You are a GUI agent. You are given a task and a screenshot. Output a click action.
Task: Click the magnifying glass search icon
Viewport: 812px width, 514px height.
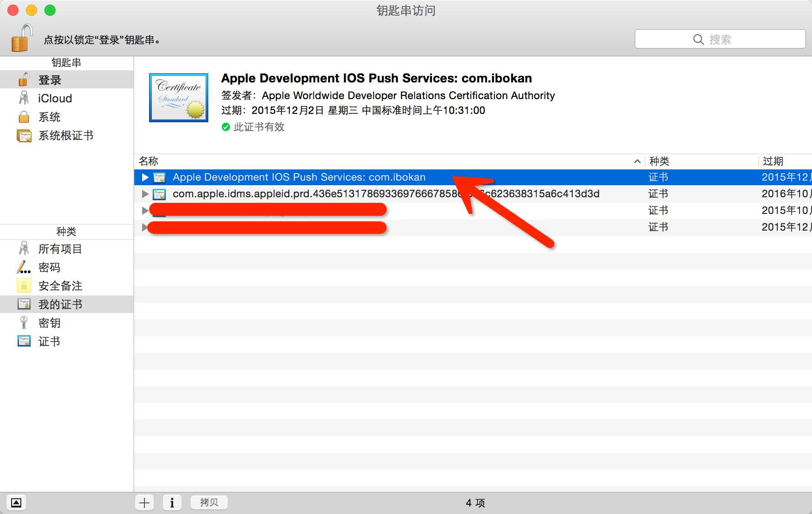point(699,39)
